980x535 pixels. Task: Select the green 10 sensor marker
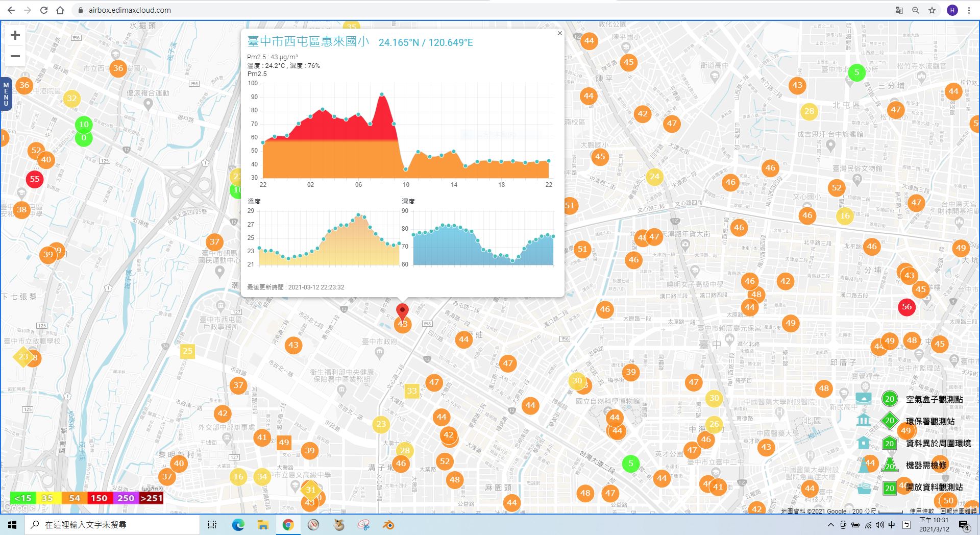pos(84,124)
